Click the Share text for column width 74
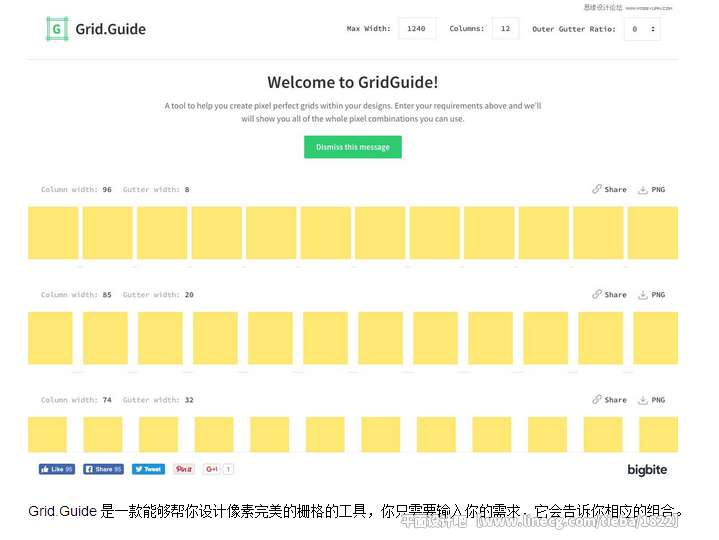719x540 pixels. 615,400
